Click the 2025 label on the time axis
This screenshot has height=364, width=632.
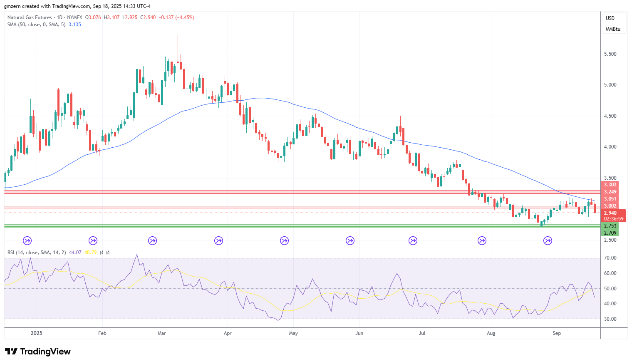pos(37,333)
